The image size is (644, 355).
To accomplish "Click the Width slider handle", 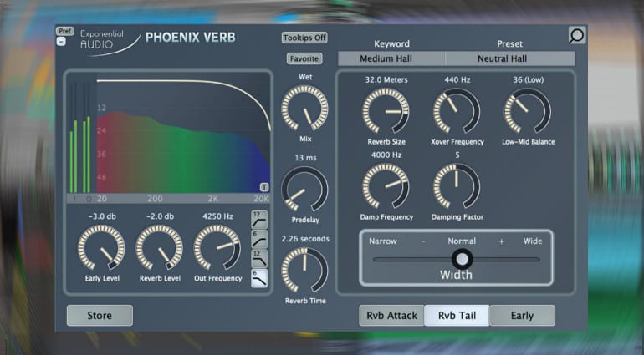I will (461, 259).
